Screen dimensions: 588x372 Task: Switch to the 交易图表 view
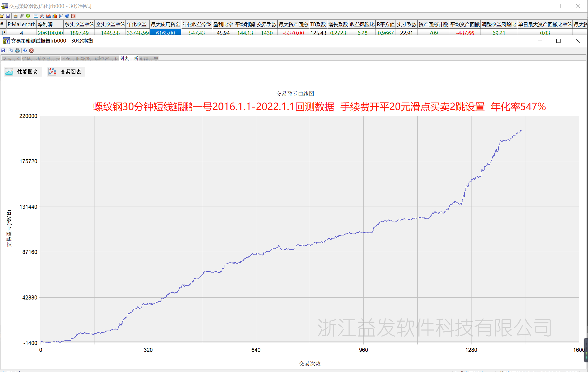(66, 72)
